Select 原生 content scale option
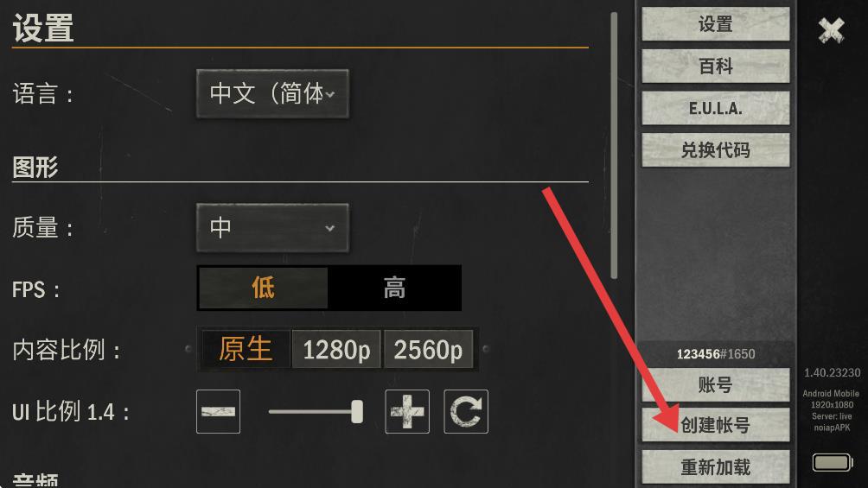This screenshot has height=488, width=868. tap(246, 349)
